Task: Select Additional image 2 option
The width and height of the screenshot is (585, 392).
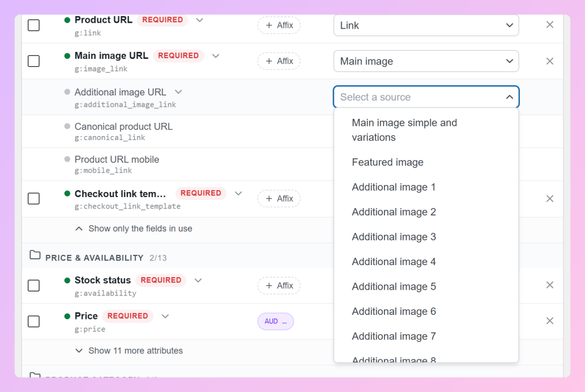Action: [426, 212]
